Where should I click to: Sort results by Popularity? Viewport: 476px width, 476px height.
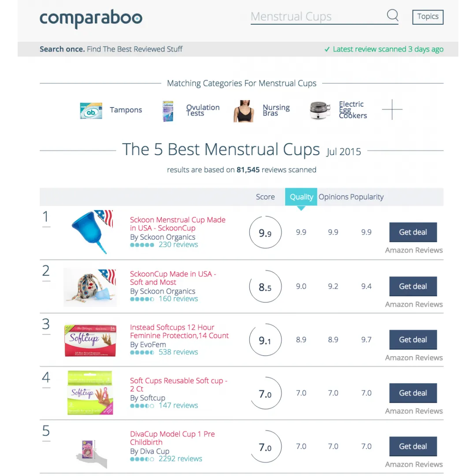tap(367, 197)
